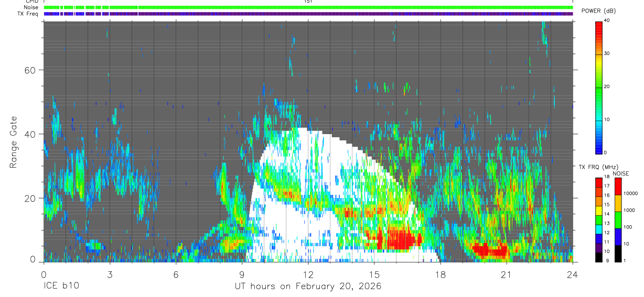The image size is (644, 297).
Task: Click the 10 label on POWER colorbar
Action: coord(607,119)
